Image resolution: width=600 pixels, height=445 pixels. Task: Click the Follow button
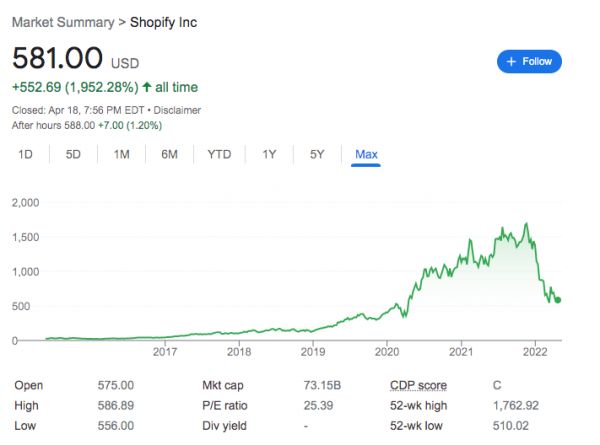tap(529, 61)
